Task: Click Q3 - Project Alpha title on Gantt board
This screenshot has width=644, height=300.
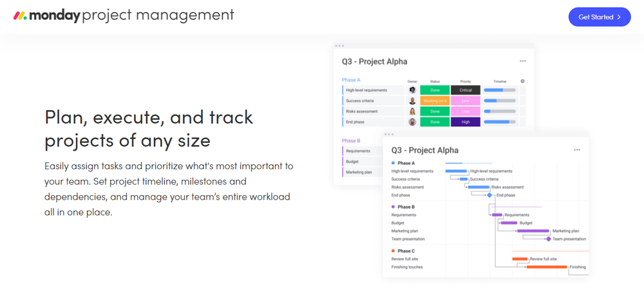Action: point(424,150)
